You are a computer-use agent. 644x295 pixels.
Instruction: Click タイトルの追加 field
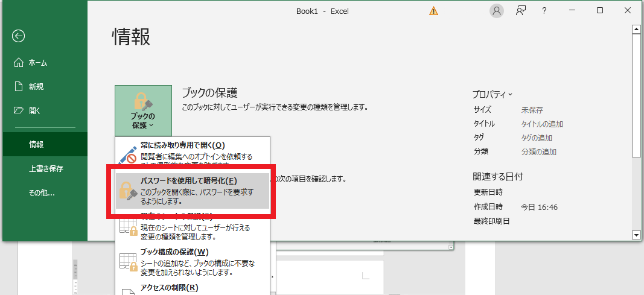coord(542,124)
